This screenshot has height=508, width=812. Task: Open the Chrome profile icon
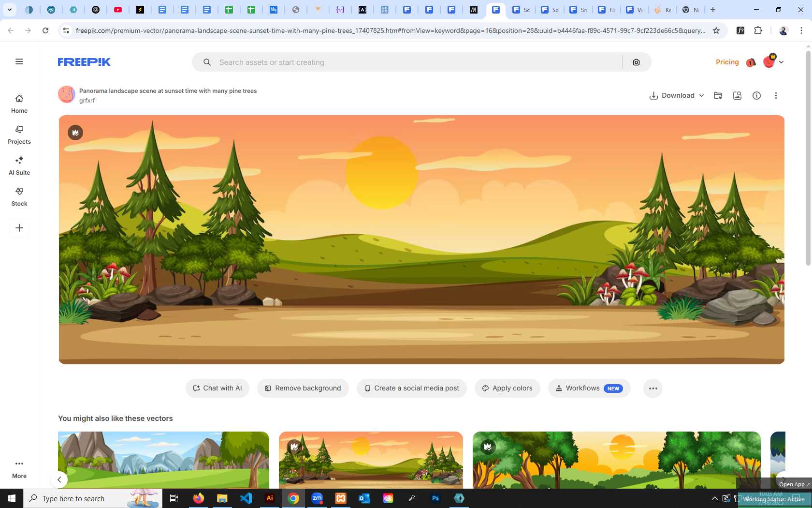783,30
